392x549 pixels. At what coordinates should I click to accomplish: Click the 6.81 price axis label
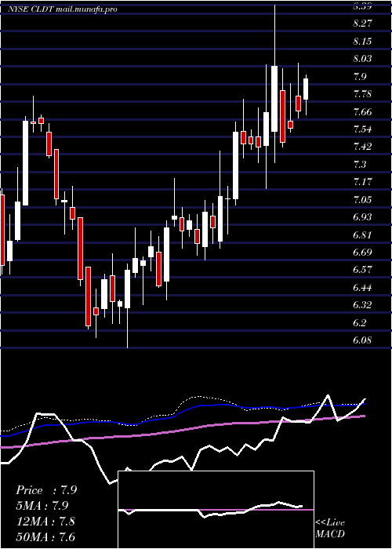point(362,235)
